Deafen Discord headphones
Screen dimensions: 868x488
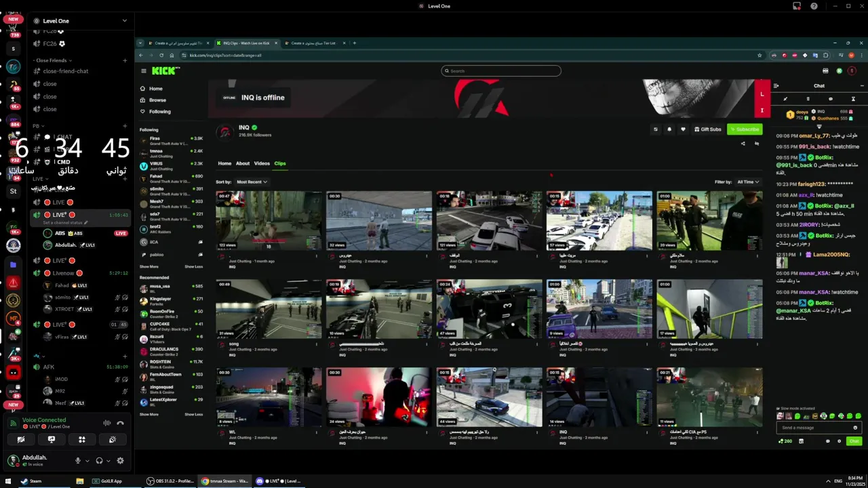[99, 461]
